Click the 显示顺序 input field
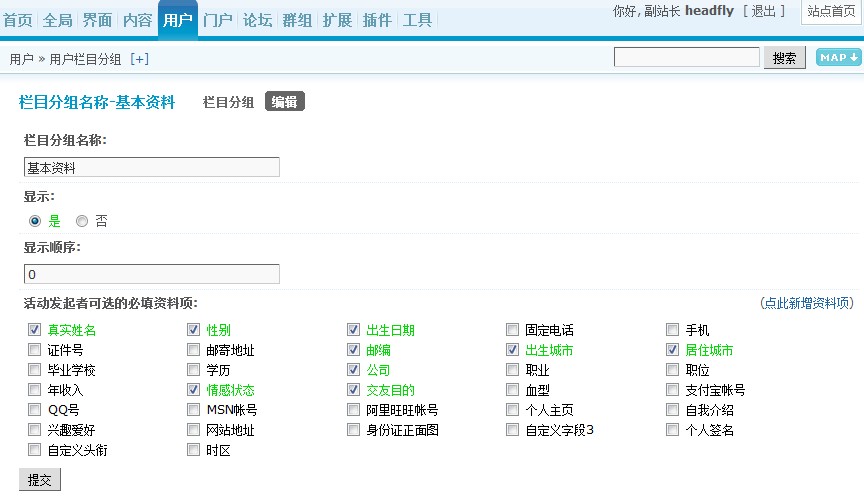 coord(152,274)
